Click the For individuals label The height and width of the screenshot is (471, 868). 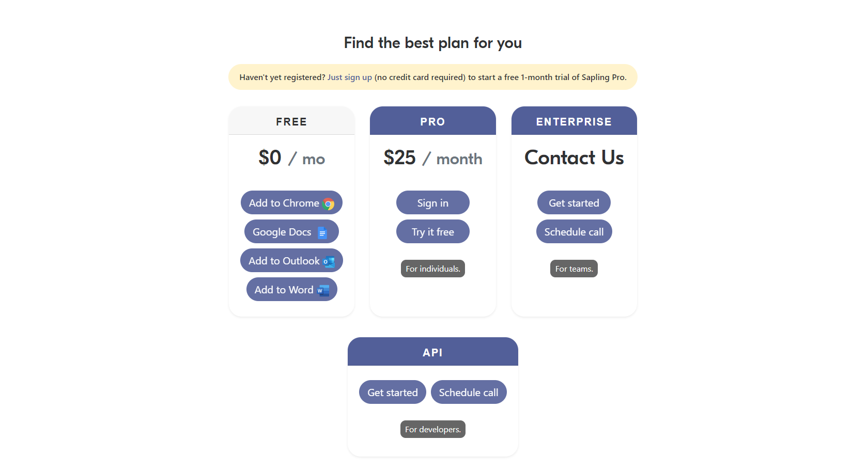pos(433,269)
